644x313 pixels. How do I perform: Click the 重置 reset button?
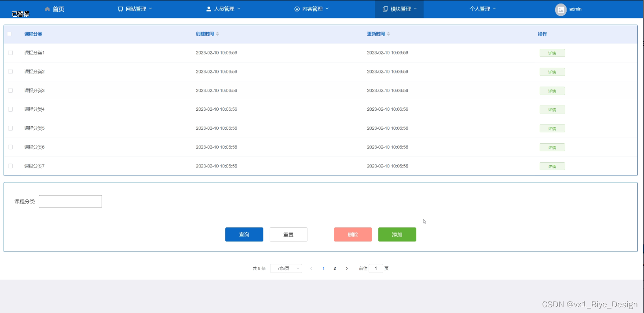point(289,234)
